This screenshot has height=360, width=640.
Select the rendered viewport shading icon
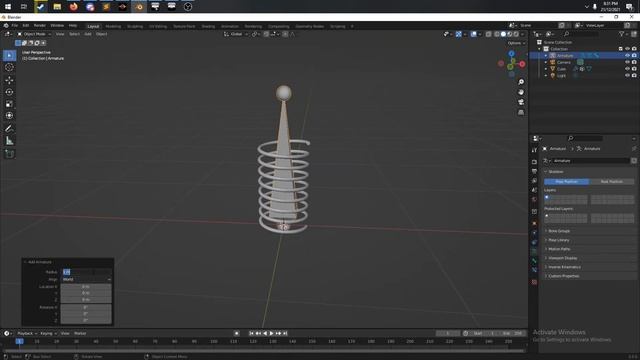pos(516,34)
